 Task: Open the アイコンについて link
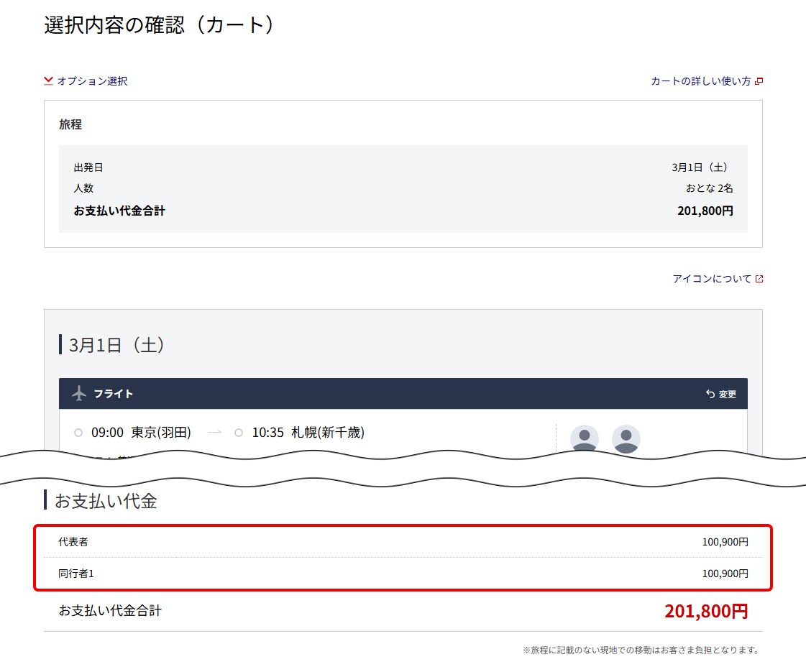(x=712, y=279)
